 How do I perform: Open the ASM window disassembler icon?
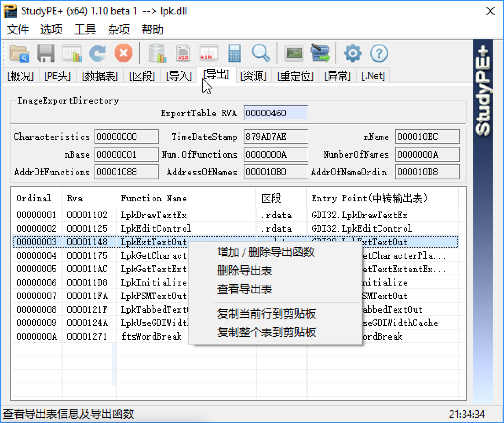point(209,53)
